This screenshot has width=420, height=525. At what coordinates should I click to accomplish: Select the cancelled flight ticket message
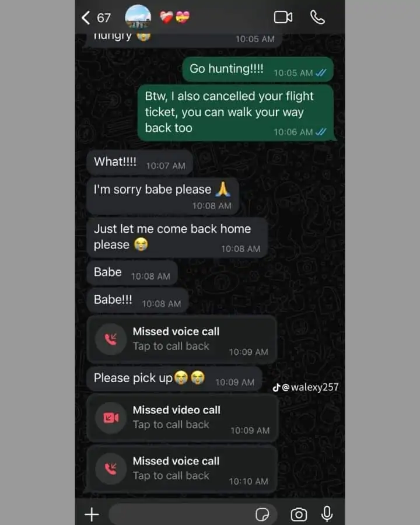(236, 113)
